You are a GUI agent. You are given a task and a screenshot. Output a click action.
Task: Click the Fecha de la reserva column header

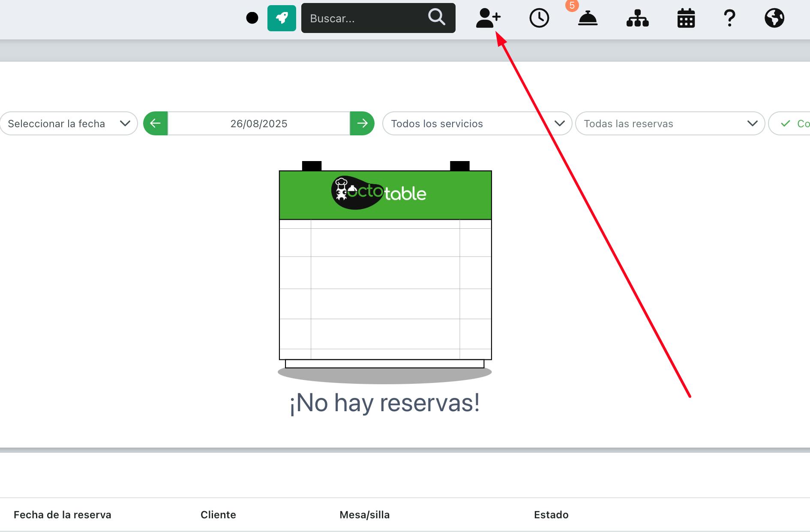(x=63, y=514)
